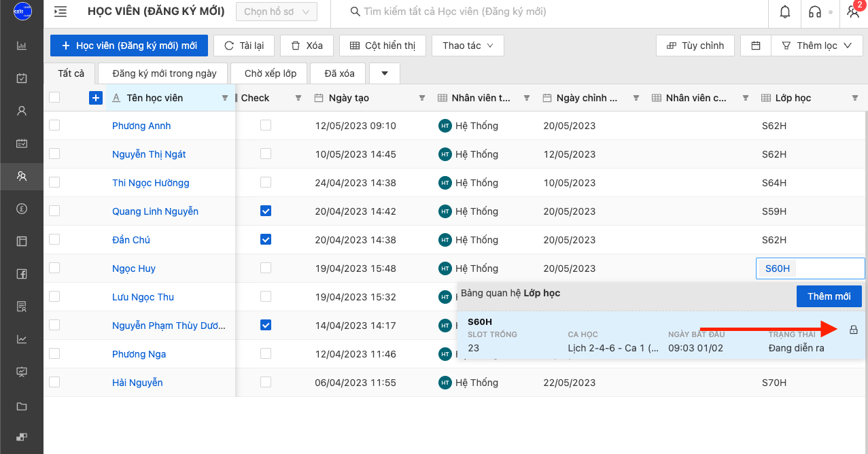Click the layout panel icon in sidebar
868x454 pixels.
[x=22, y=241]
